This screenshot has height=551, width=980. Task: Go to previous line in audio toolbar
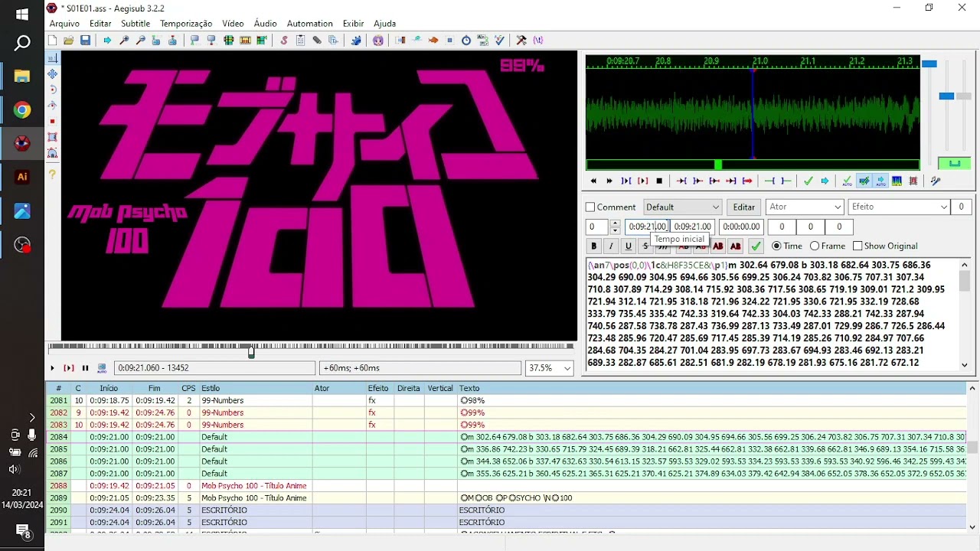[593, 181]
